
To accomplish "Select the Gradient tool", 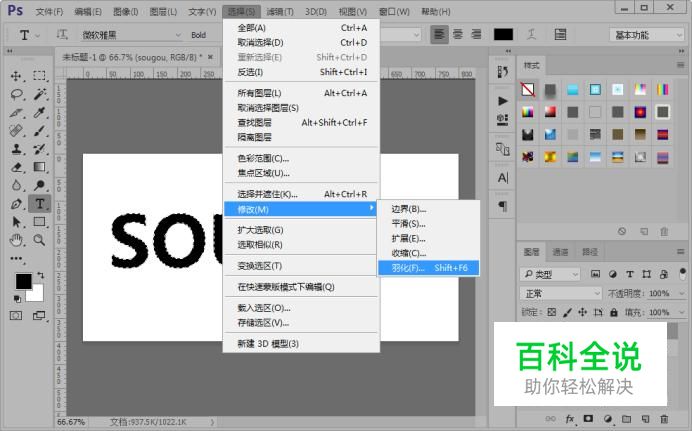I will pyautogui.click(x=39, y=167).
